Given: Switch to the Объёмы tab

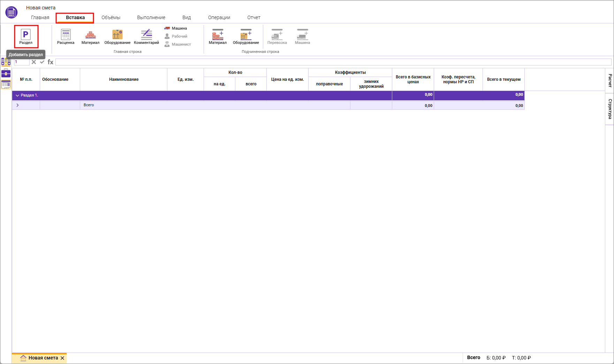Looking at the screenshot, I should coord(111,17).
